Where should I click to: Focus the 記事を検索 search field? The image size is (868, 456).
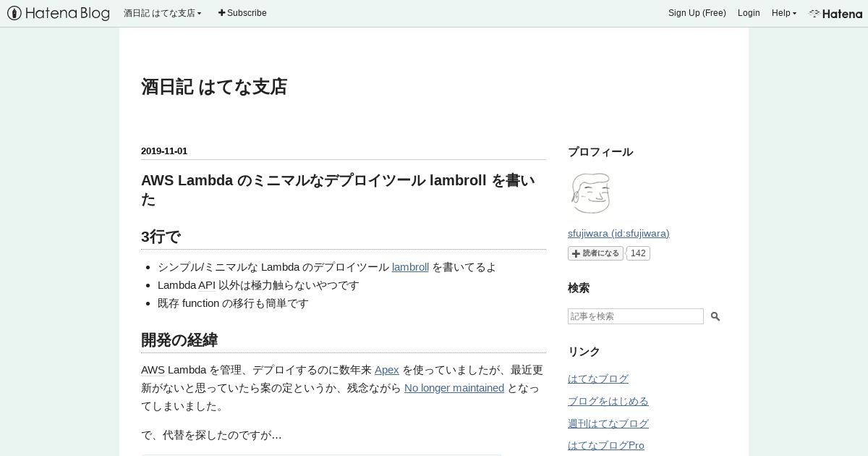point(636,316)
